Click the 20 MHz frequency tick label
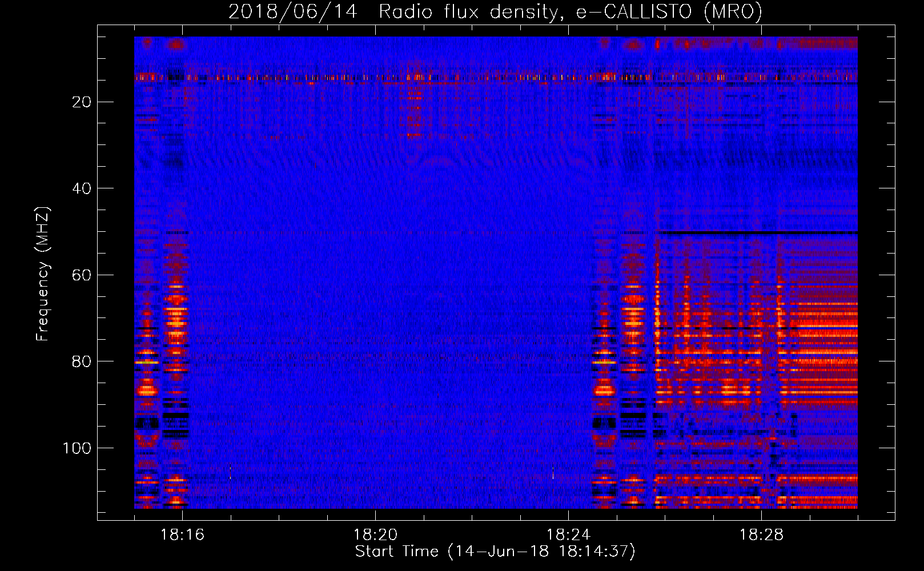924x571 pixels. (82, 102)
